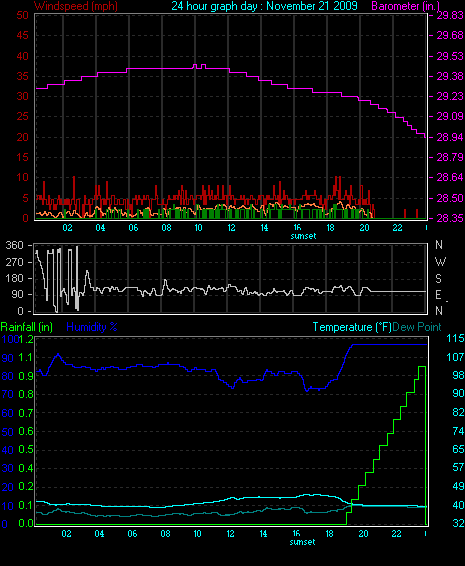Click hour label 22 under the windspeed chart

397,228
